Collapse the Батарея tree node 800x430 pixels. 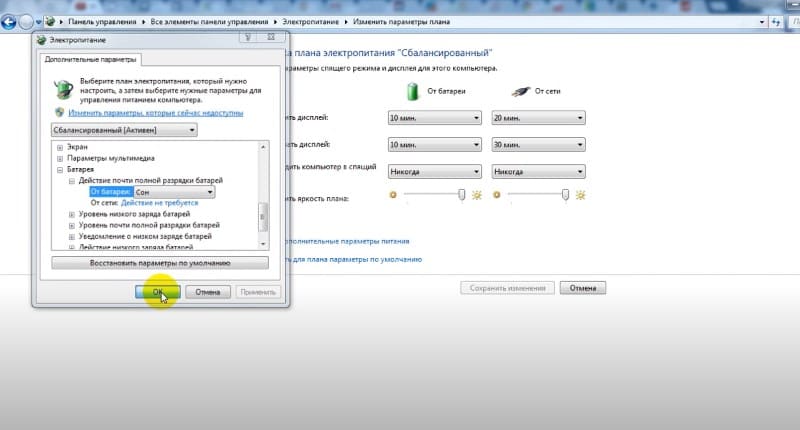[60, 170]
